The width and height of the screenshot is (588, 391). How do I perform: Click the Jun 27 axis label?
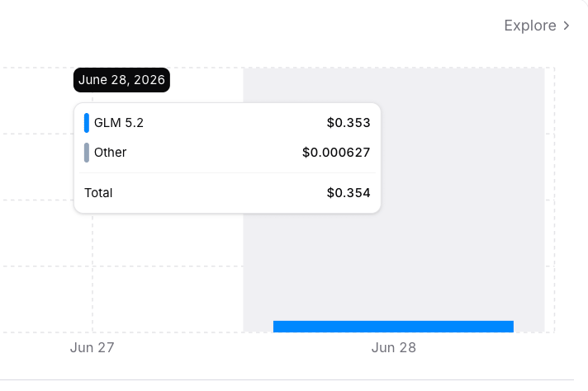coord(92,347)
